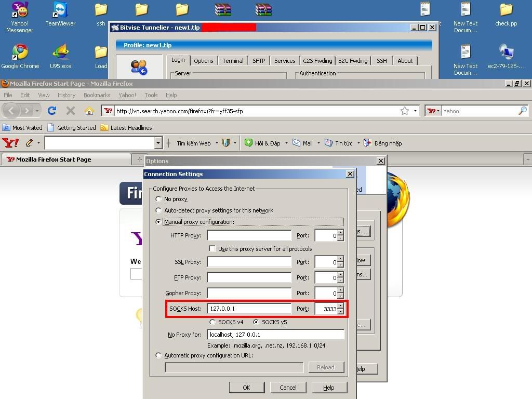Click the Firefox Back arrow button

[11, 111]
